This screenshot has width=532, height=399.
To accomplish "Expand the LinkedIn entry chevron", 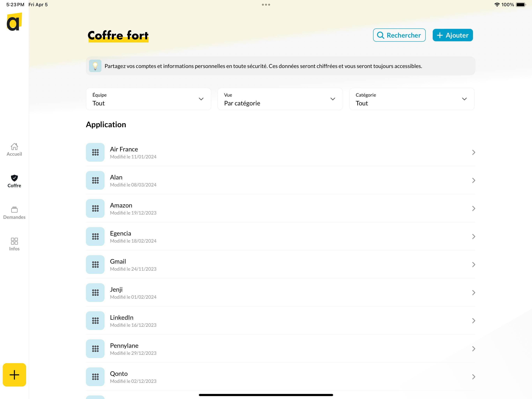I will (474, 321).
